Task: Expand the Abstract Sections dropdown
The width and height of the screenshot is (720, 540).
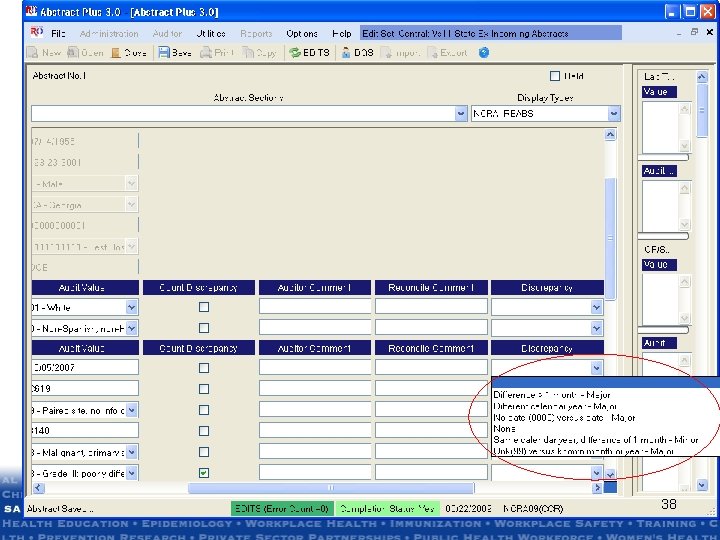Action: tap(461, 113)
